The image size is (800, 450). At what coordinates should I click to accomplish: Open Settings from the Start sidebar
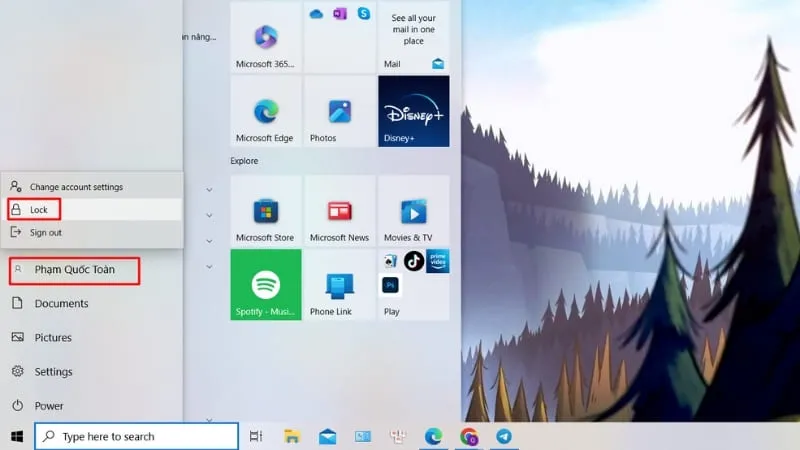[53, 371]
